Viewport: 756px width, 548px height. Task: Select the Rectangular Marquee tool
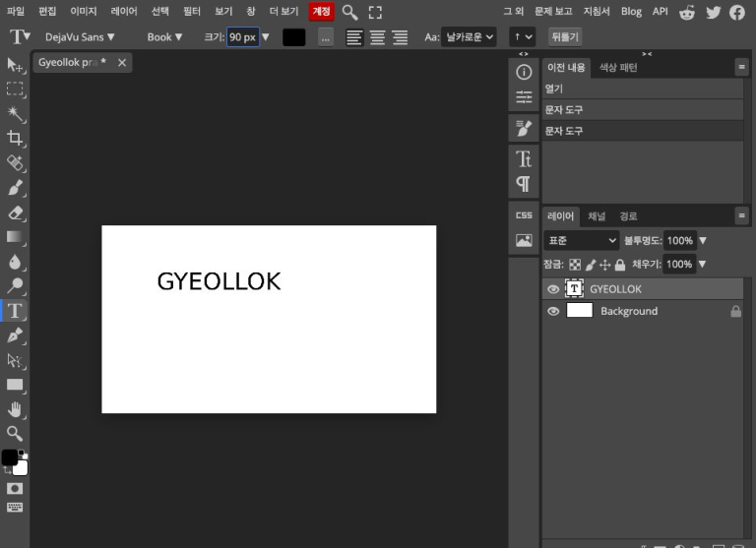[15, 90]
